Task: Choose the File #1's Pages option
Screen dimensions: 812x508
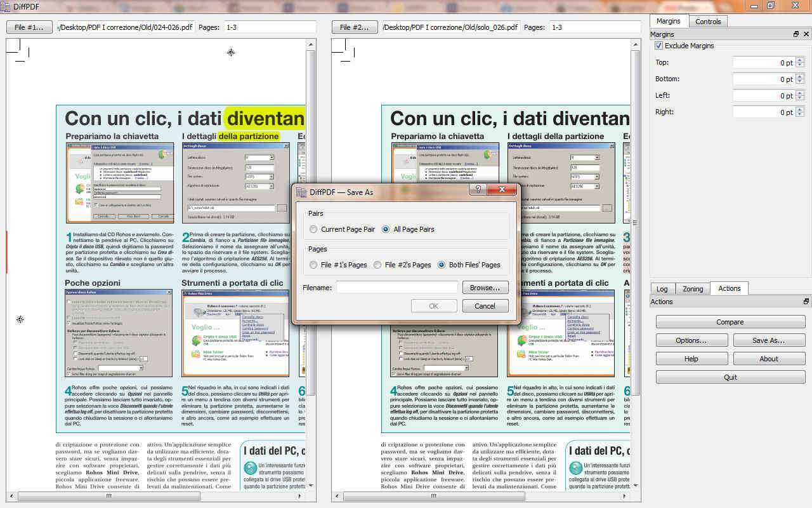Action: [x=313, y=265]
